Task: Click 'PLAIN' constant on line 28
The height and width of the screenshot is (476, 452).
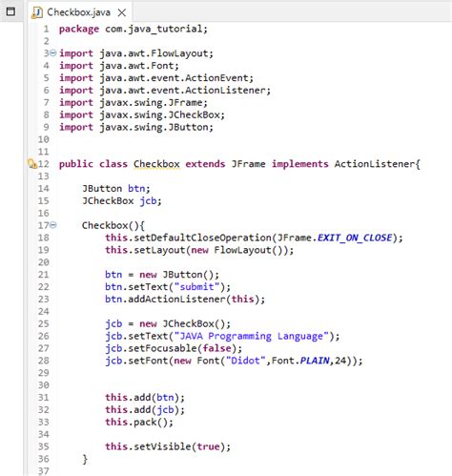Action: pos(315,361)
